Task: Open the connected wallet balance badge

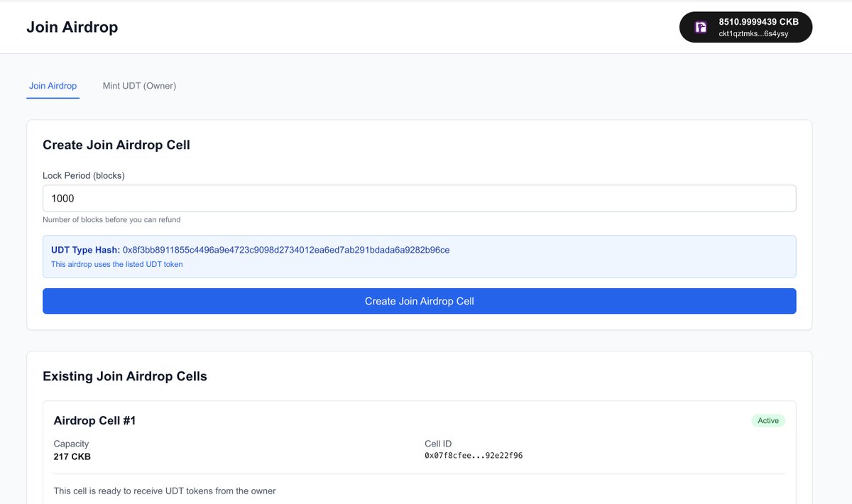Action: pyautogui.click(x=745, y=27)
